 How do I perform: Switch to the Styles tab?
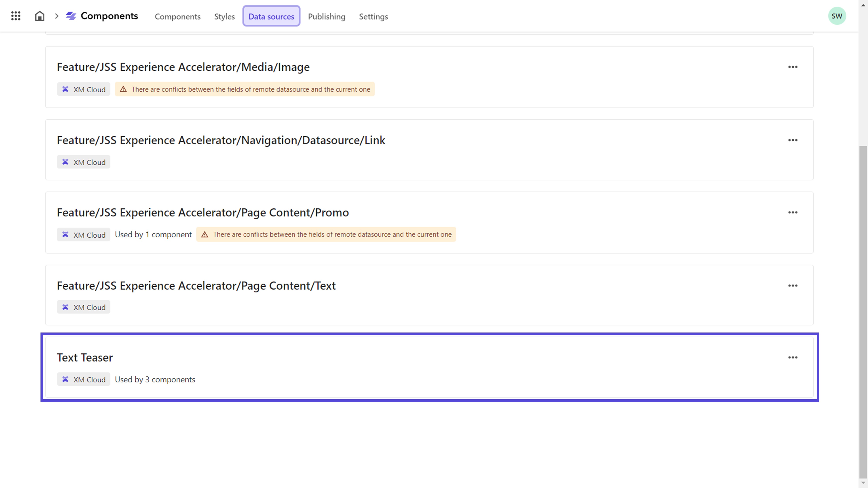pos(224,16)
